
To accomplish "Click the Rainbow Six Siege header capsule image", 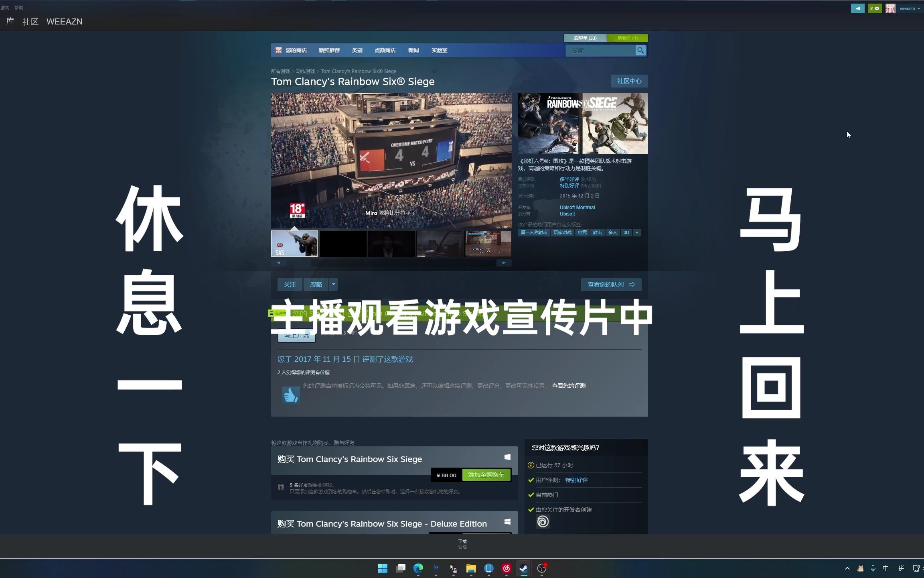I will point(583,123).
